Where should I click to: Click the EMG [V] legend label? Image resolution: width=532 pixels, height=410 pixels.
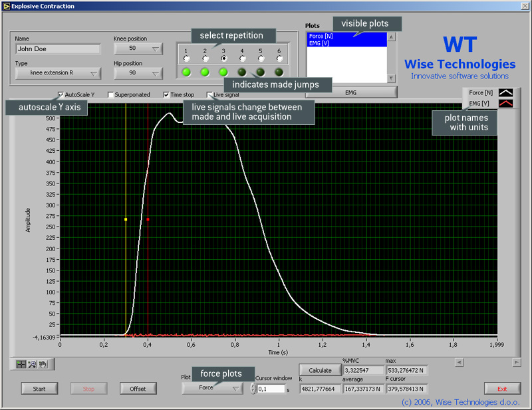point(479,104)
